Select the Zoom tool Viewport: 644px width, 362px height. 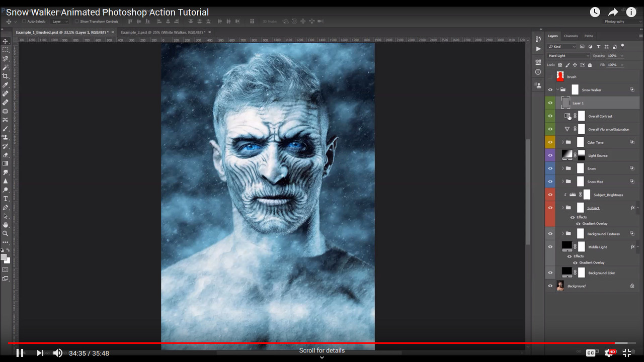tap(6, 233)
